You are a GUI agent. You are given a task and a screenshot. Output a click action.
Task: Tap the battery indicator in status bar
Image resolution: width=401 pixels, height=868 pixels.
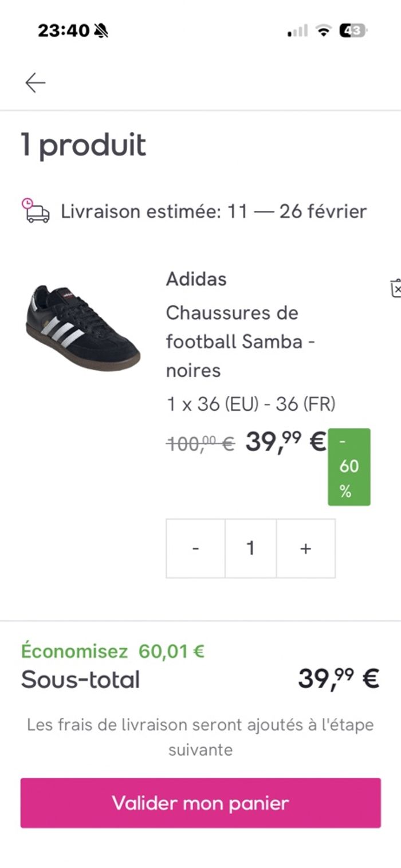click(x=353, y=31)
